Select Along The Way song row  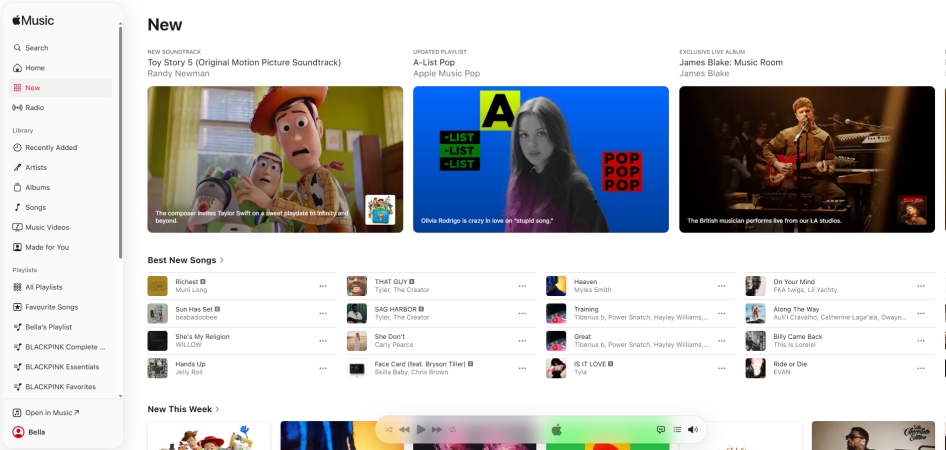(840, 314)
